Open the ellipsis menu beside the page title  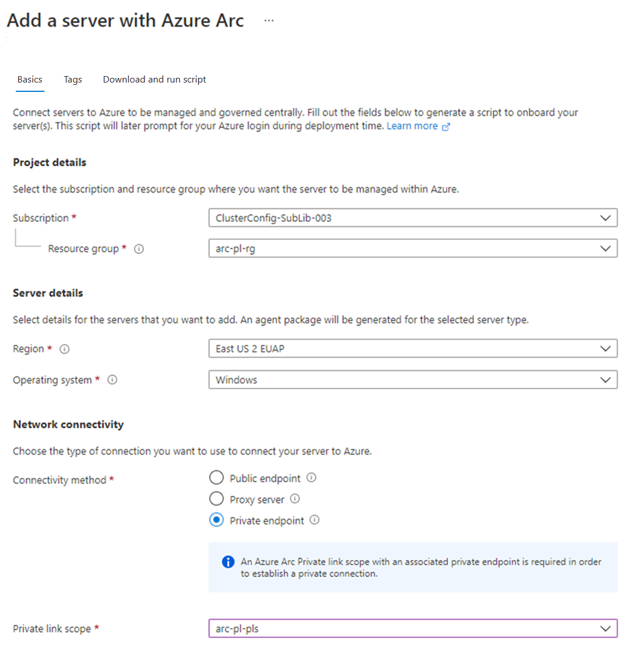(x=268, y=20)
